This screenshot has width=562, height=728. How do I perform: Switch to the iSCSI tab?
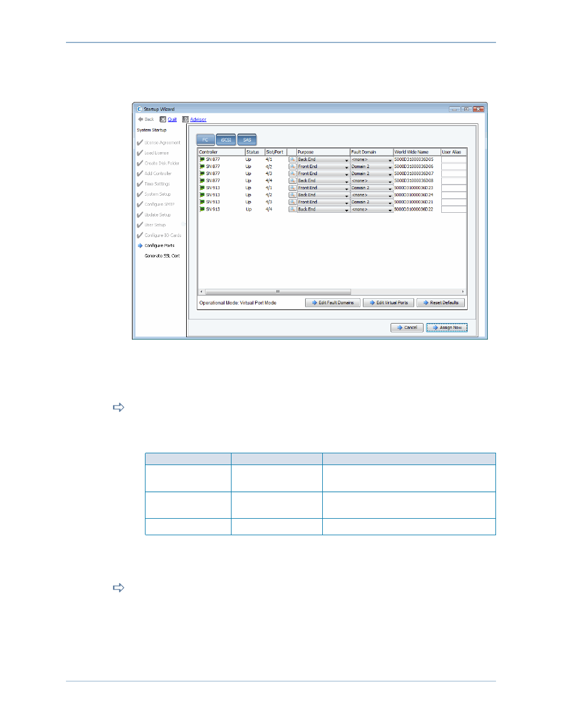(x=226, y=140)
